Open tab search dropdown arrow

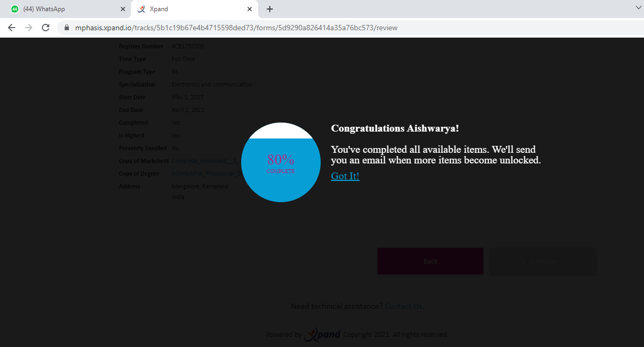(x=638, y=7)
